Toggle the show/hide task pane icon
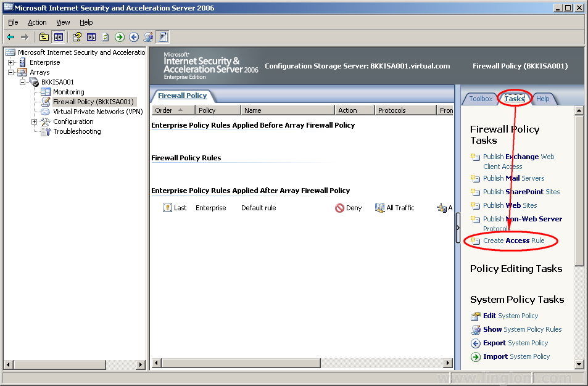The height and width of the screenshot is (386, 588). click(x=91, y=37)
